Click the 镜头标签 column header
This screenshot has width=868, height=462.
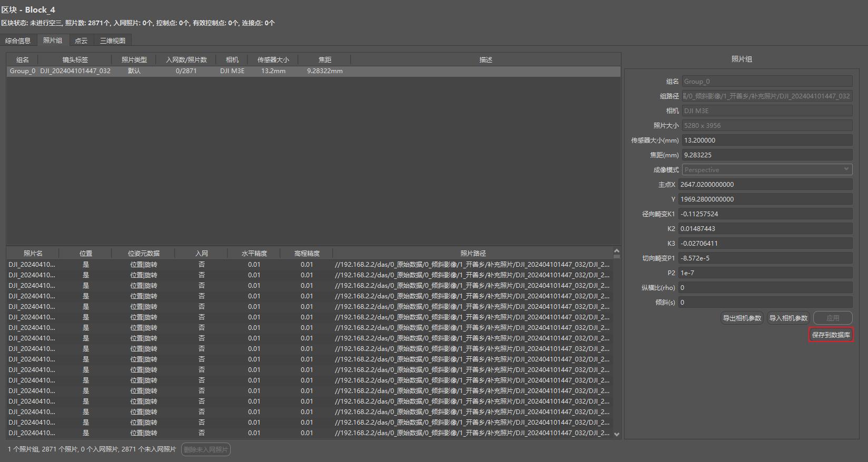[75, 59]
